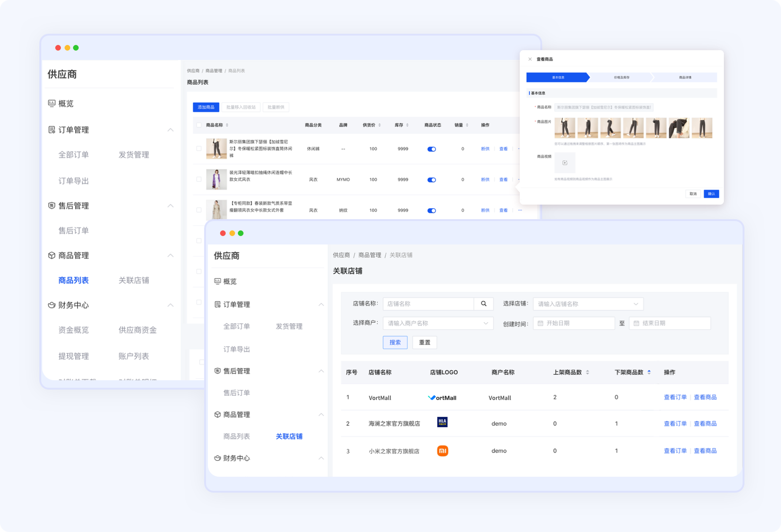
Task: Click the 概览 overview icon in sidebar
Action: click(x=217, y=281)
